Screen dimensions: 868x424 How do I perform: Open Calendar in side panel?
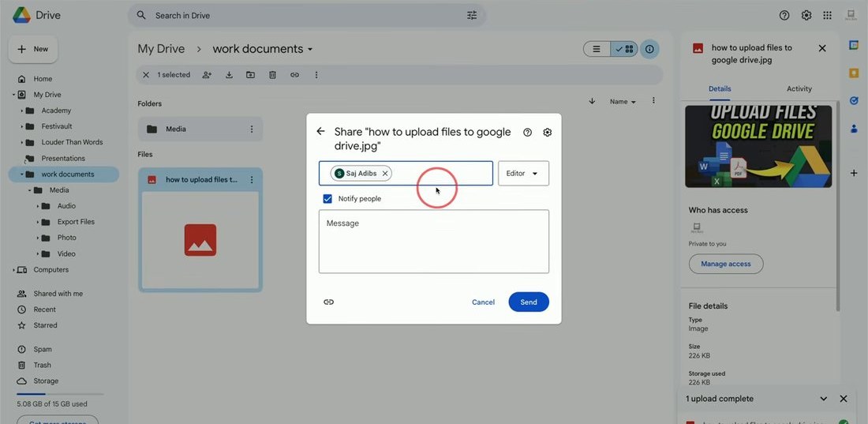pos(854,46)
